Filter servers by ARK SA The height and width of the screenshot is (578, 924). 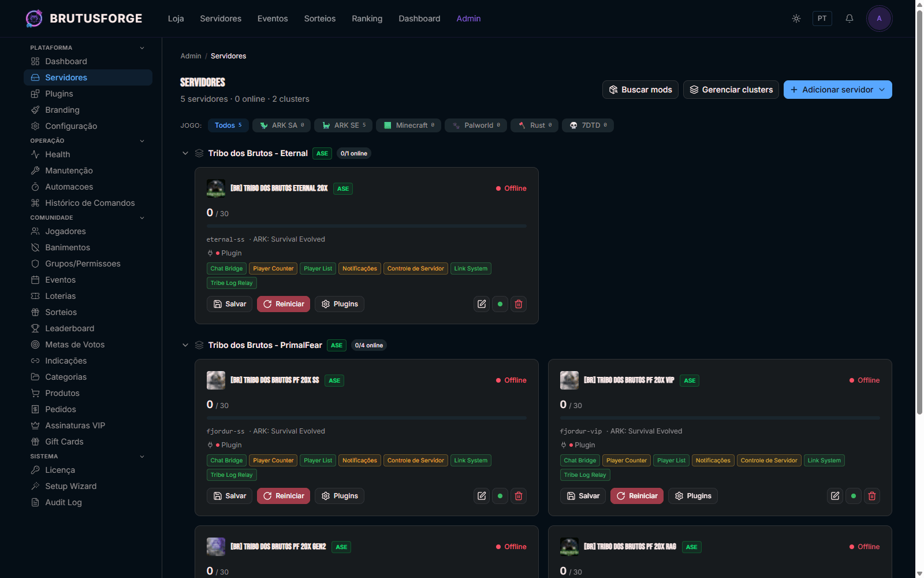click(x=282, y=125)
